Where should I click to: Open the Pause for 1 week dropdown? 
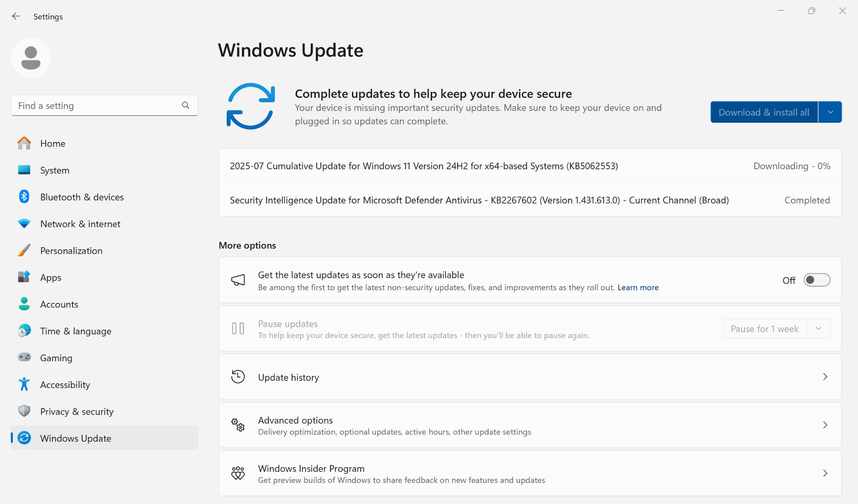[x=818, y=329]
